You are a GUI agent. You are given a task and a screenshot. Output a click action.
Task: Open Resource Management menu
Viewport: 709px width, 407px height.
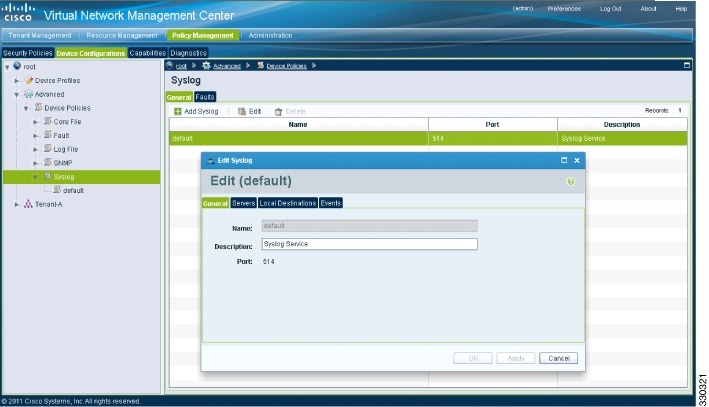click(122, 35)
